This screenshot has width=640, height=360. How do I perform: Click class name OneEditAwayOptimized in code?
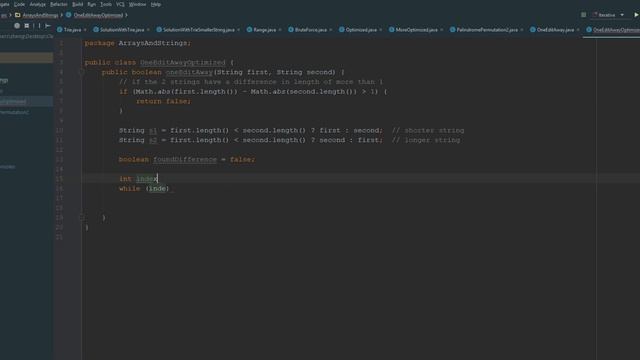click(x=182, y=62)
